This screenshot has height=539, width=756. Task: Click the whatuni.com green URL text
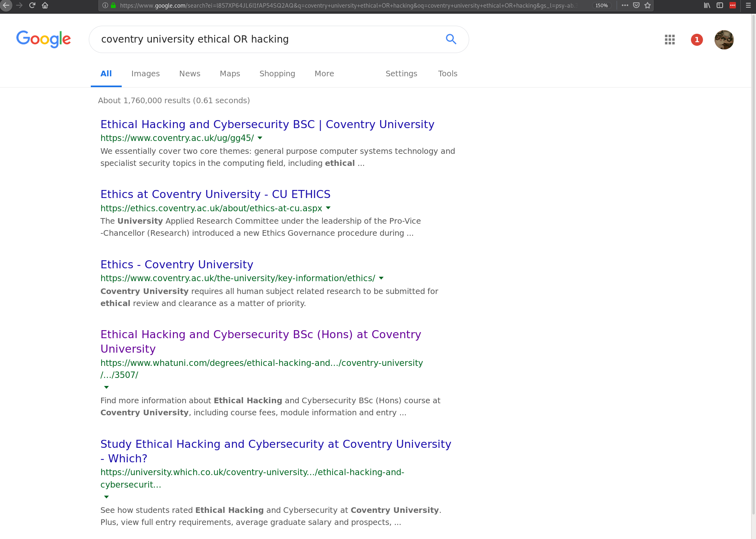262,369
